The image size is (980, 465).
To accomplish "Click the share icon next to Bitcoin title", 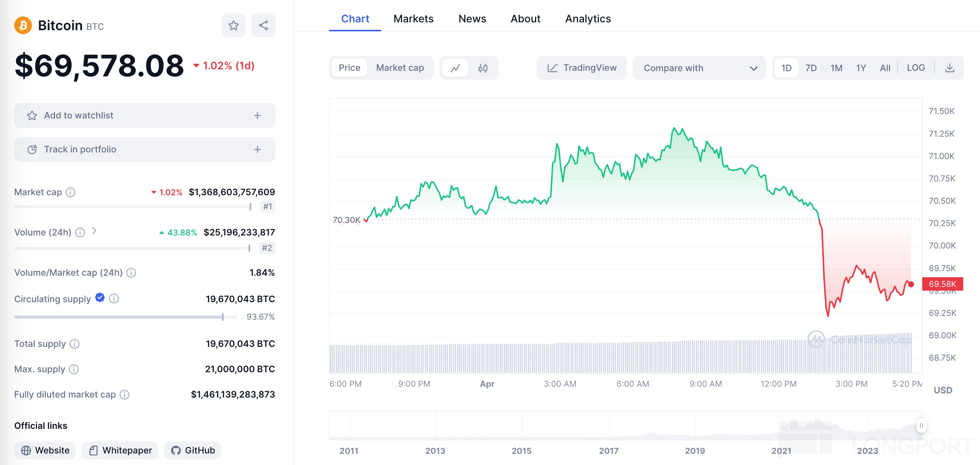I will (263, 25).
